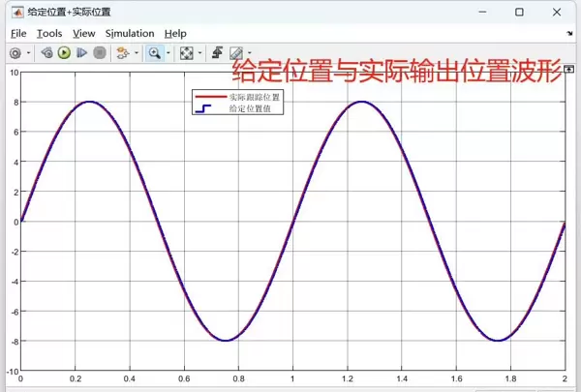Open the Simulation menu

pyautogui.click(x=130, y=33)
